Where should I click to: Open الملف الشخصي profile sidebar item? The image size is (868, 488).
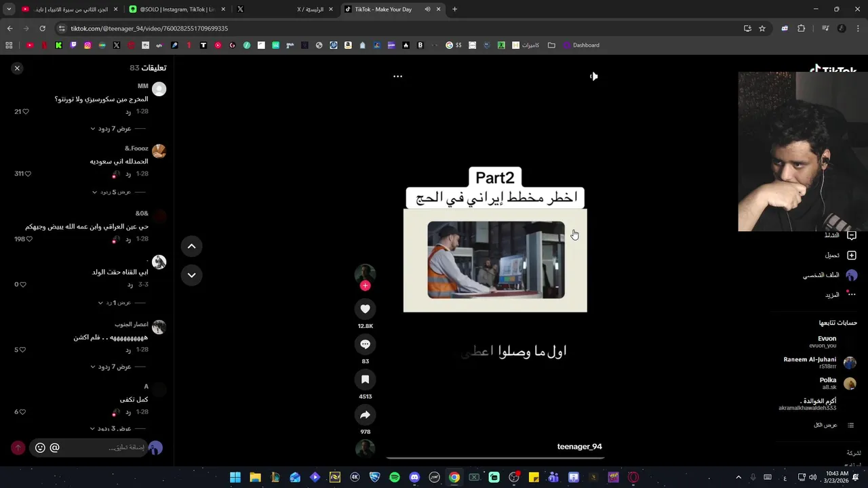coord(830,275)
